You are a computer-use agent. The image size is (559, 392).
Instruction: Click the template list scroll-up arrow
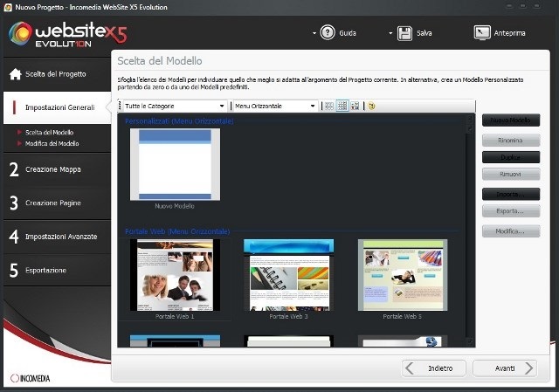pos(470,119)
